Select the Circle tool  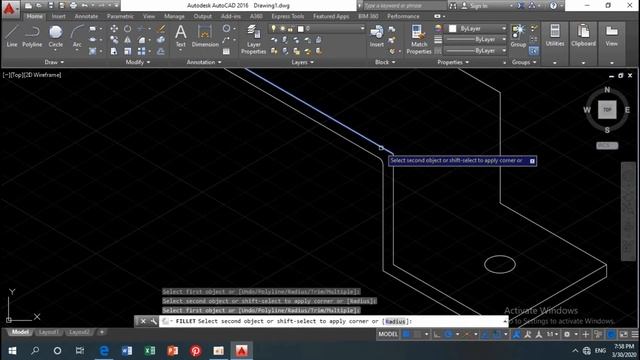(56, 36)
